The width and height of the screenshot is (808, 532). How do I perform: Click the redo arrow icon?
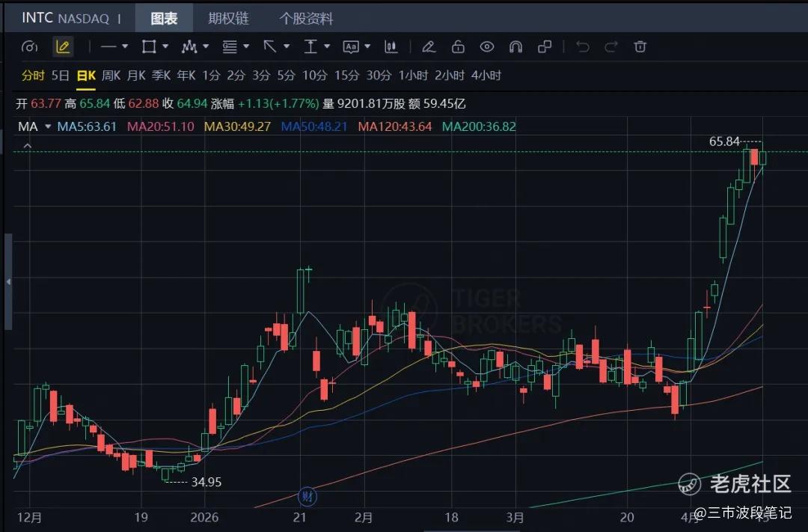[x=611, y=47]
